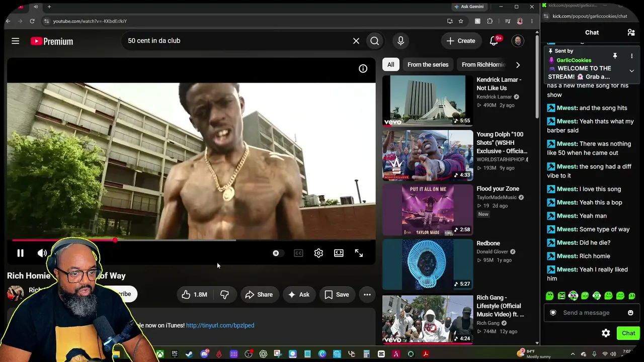Mute the tab audio icon
This screenshot has height=362, width=644.
click(36, 7)
